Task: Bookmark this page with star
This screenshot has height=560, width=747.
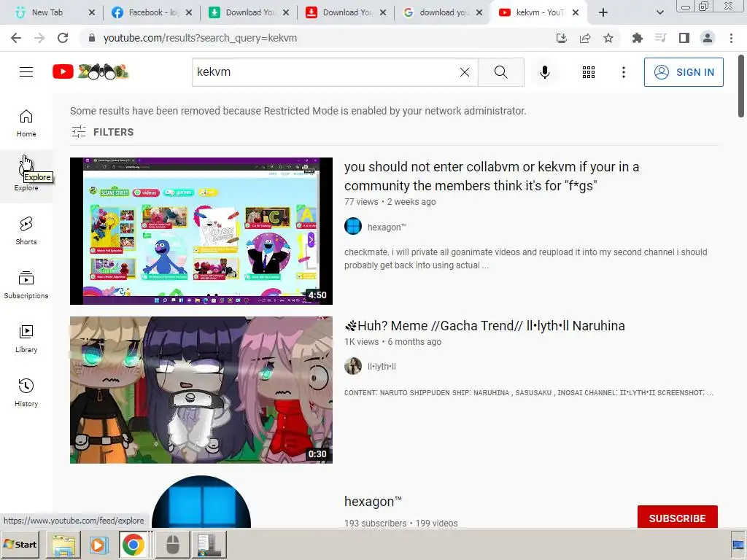Action: click(x=608, y=38)
